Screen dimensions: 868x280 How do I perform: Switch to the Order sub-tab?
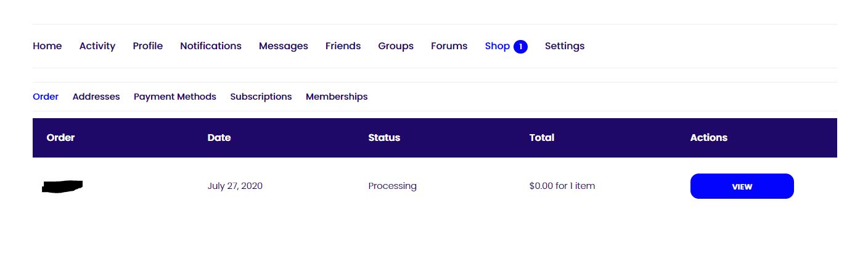pos(46,97)
